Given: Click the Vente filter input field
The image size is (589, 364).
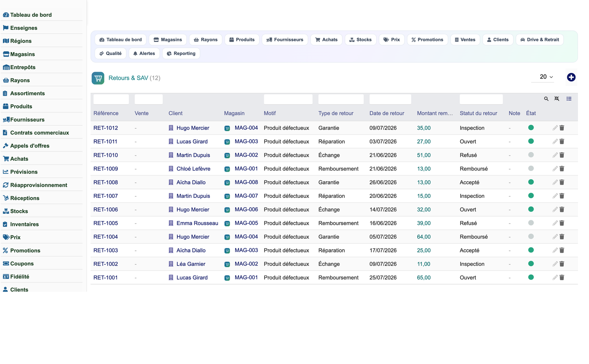Looking at the screenshot, I should click(149, 99).
